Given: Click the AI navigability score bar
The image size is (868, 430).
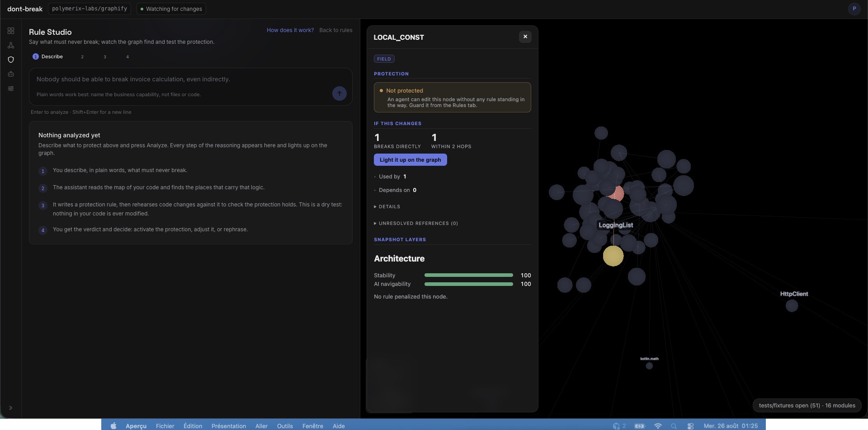Looking at the screenshot, I should coord(469,284).
